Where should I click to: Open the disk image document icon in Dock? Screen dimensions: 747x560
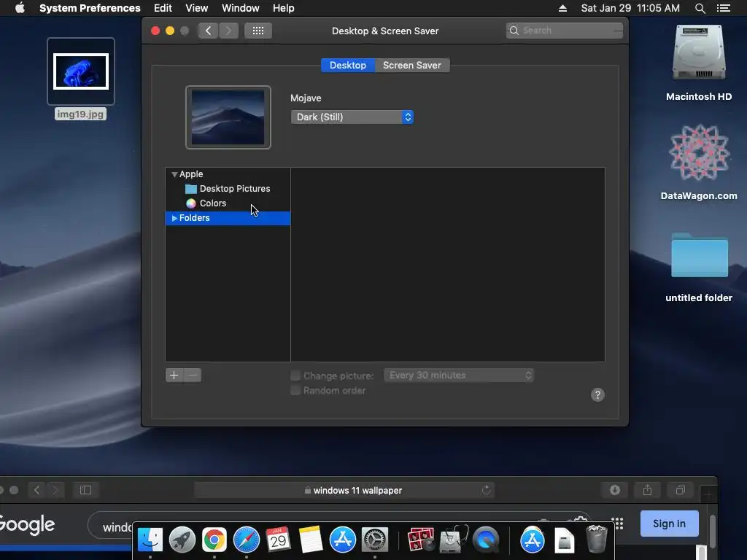pos(564,540)
